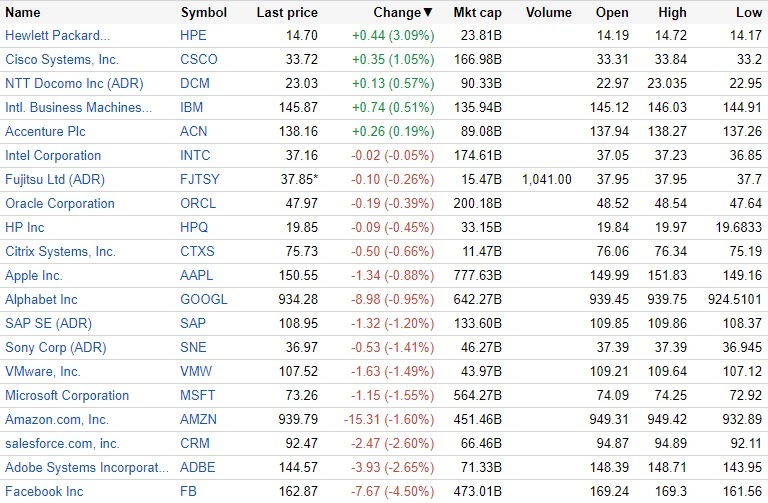Open the salesforce.com, inc. link
Image resolution: width=768 pixels, height=503 pixels.
[62, 443]
